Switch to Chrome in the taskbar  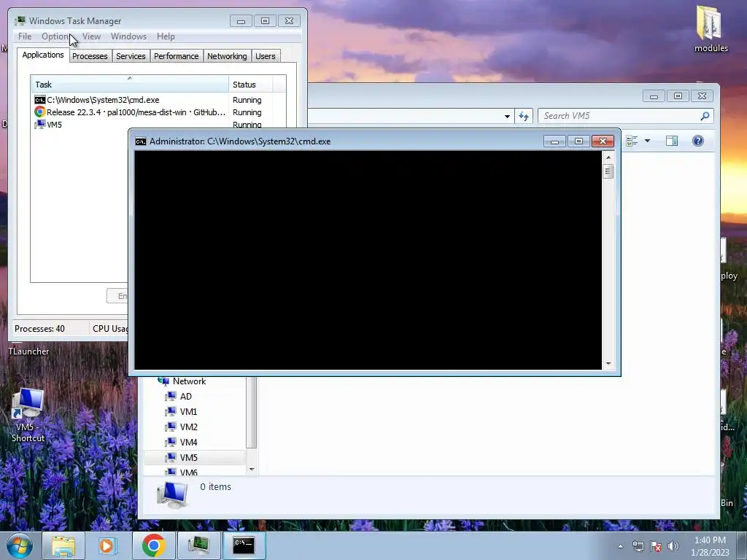tap(153, 545)
